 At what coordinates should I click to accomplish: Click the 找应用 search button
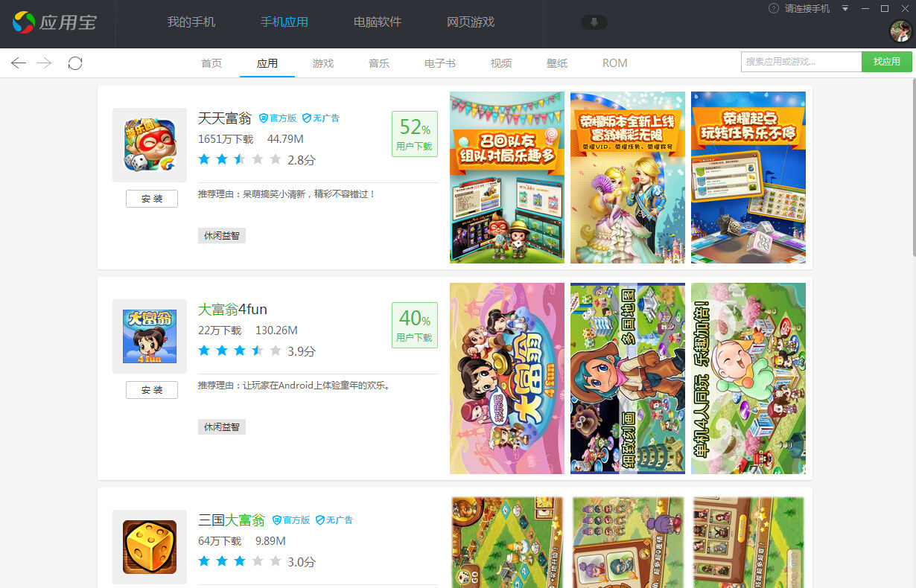887,62
